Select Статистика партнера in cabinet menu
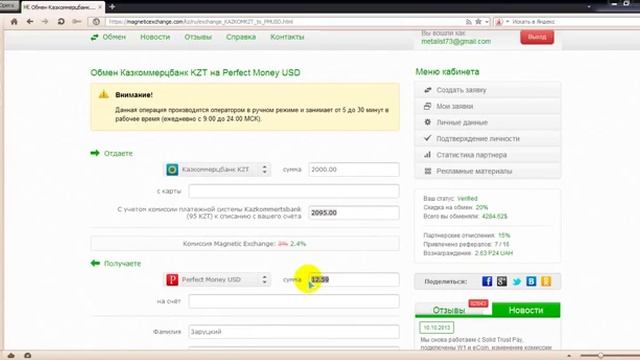Screen dimensions: 640x360 488,155
